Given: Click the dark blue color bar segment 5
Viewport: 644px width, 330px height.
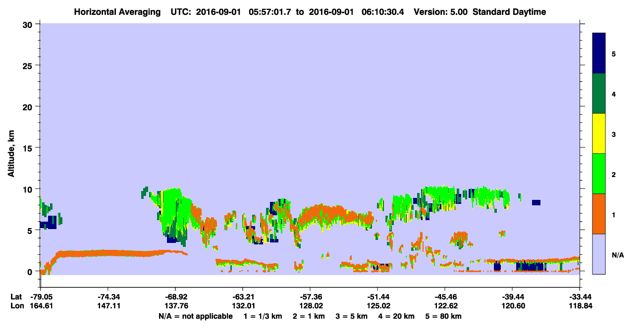Looking at the screenshot, I should coord(599,53).
